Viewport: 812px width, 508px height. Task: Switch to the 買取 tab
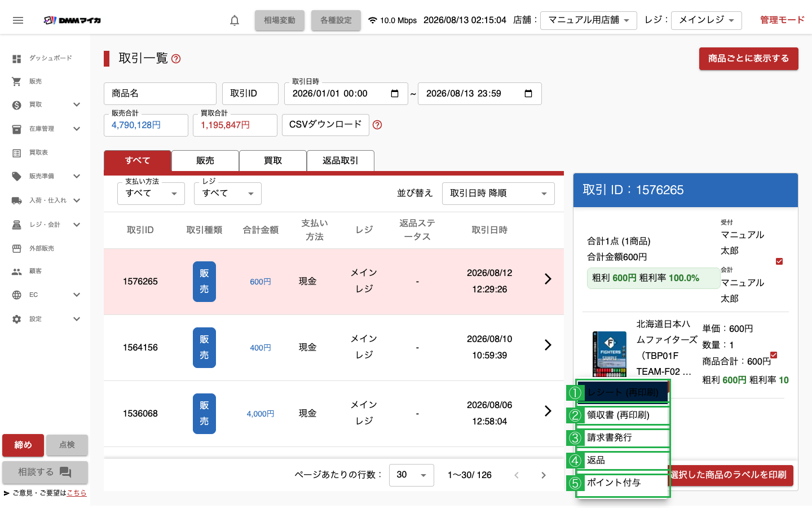click(273, 160)
